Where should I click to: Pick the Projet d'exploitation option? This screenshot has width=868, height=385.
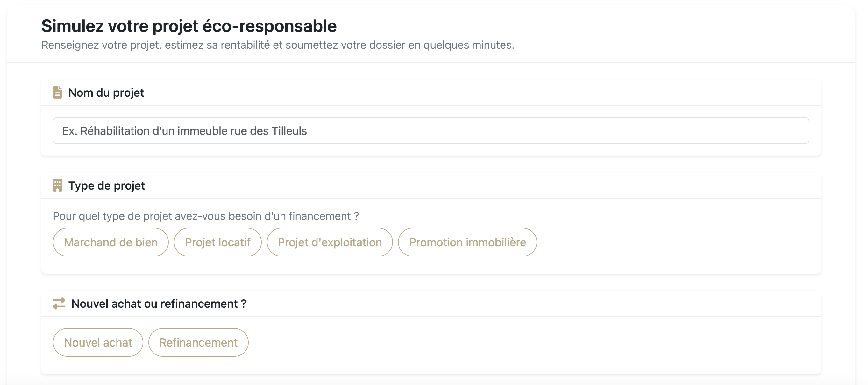(329, 242)
